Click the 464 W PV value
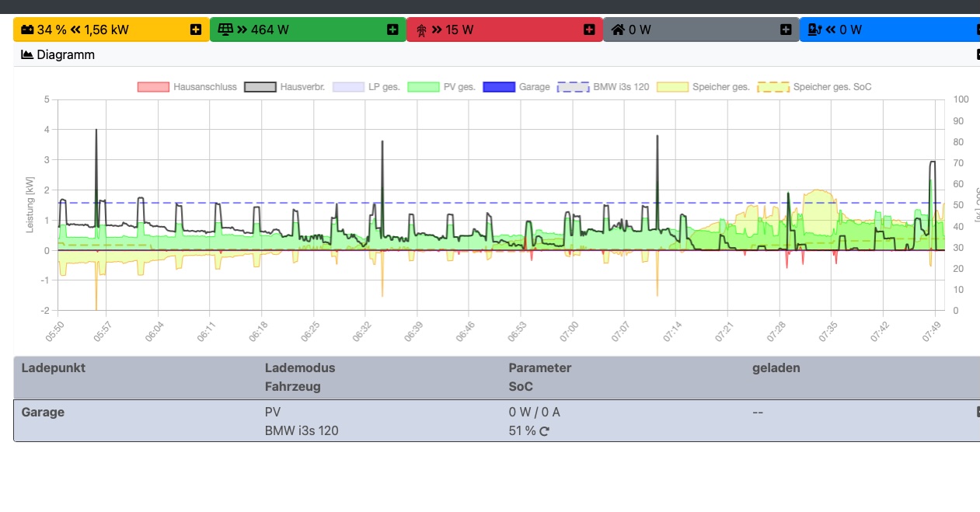The height and width of the screenshot is (512, 980). pos(270,30)
